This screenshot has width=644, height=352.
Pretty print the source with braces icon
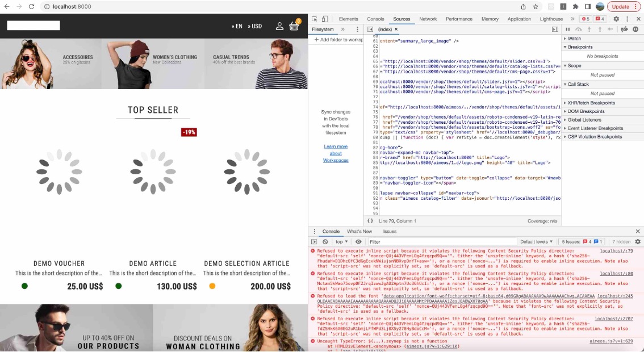[x=370, y=221]
